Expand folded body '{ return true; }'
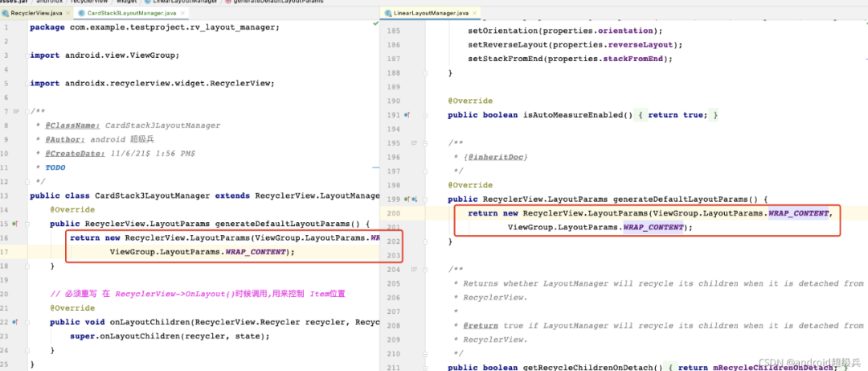 click(678, 115)
